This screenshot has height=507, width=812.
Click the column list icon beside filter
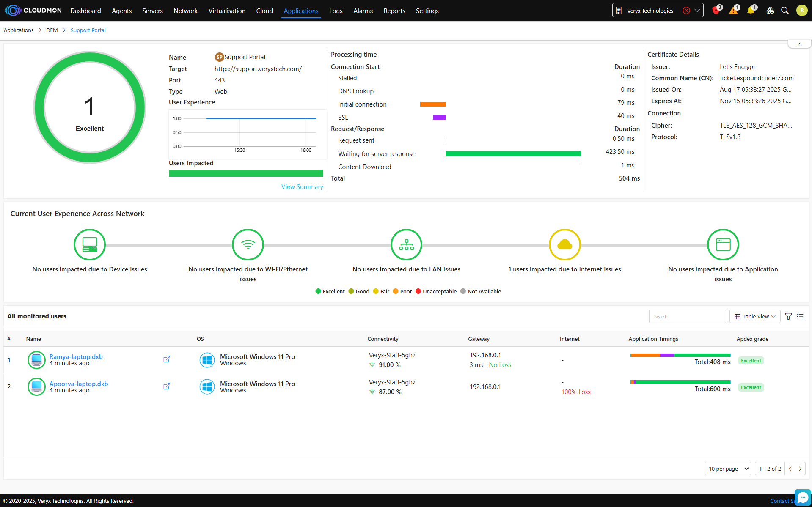[x=800, y=316]
